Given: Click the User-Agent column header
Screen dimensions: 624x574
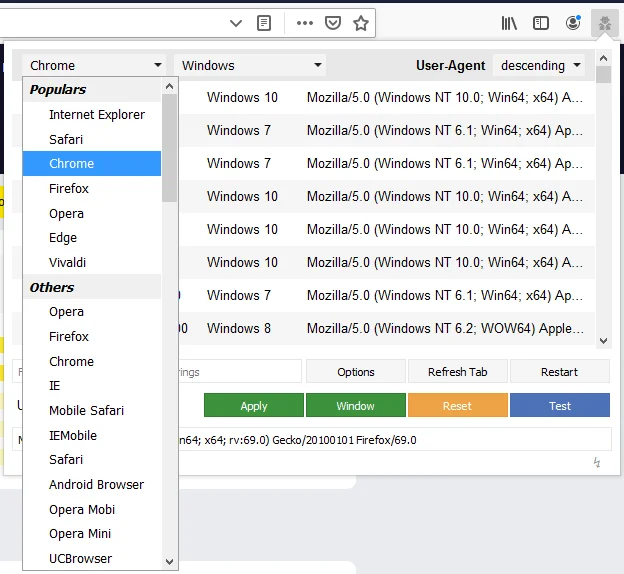Looking at the screenshot, I should [x=450, y=65].
